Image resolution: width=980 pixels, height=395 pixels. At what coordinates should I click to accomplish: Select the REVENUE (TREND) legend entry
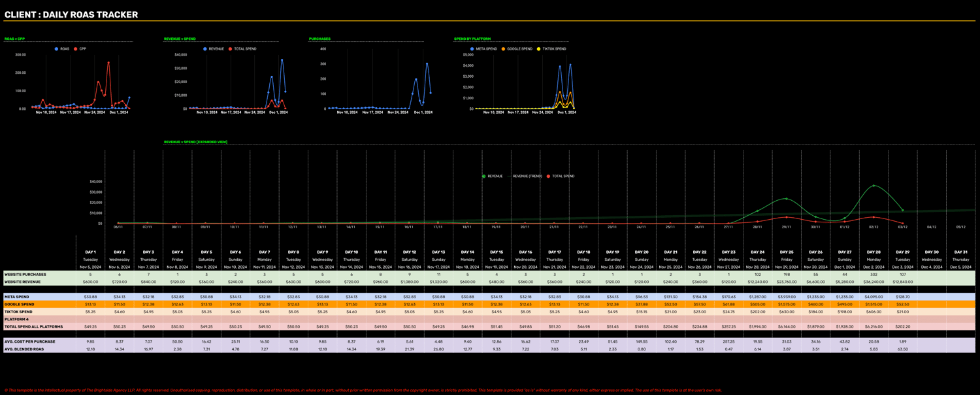tap(525, 177)
